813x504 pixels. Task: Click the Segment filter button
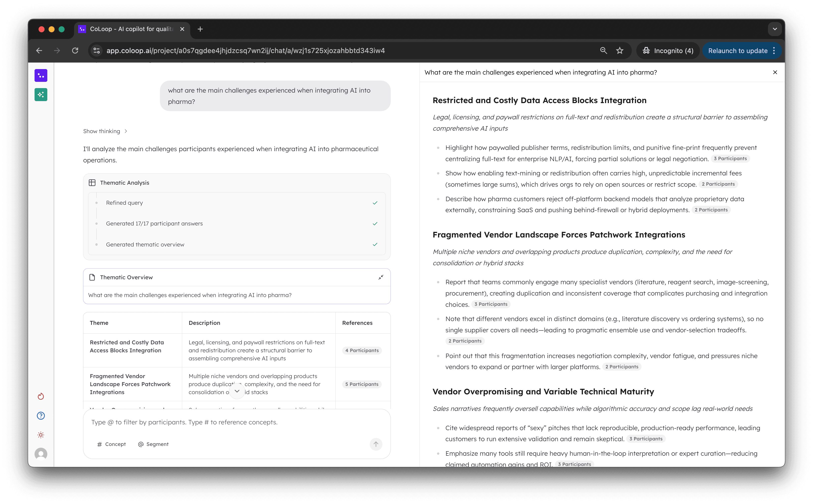[x=153, y=444]
